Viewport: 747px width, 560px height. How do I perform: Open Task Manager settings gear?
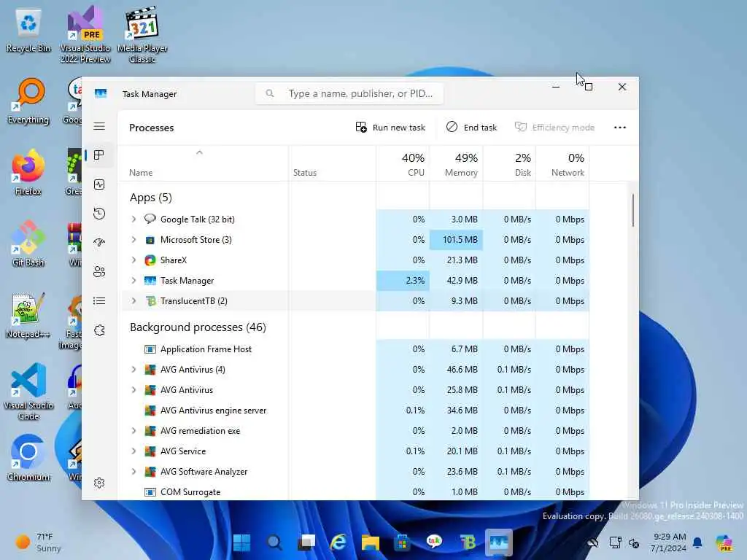point(99,483)
